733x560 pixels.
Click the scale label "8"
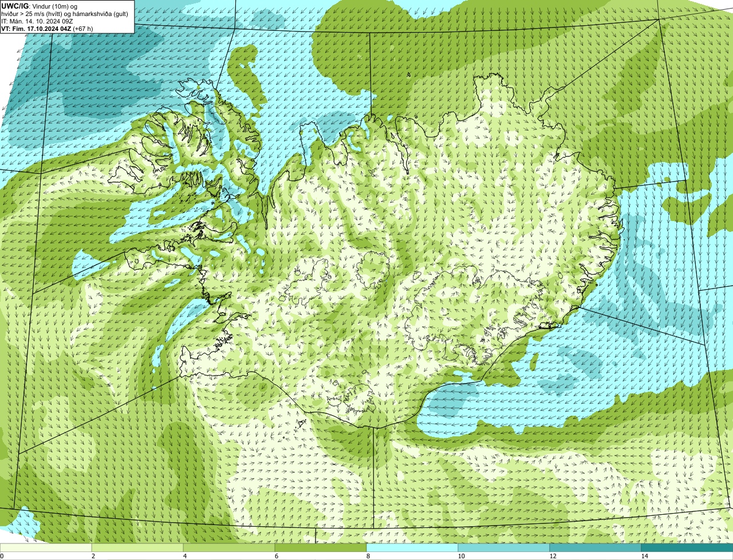[368, 556]
